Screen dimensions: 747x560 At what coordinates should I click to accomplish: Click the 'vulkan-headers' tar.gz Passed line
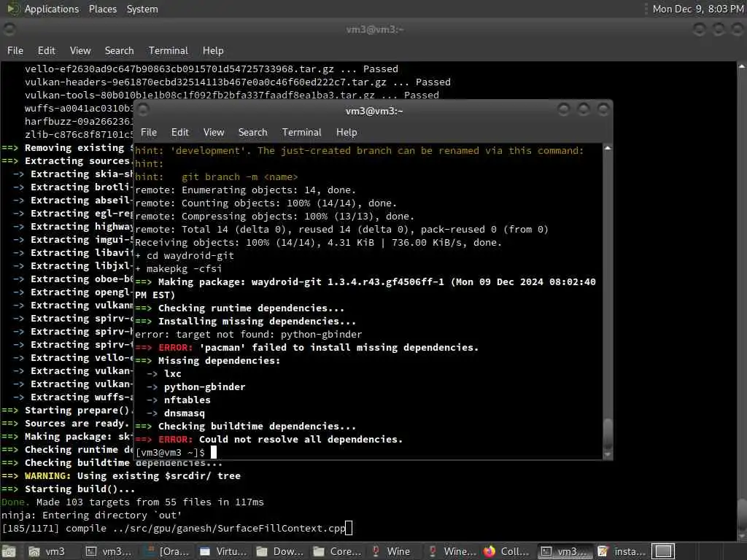pos(238,82)
